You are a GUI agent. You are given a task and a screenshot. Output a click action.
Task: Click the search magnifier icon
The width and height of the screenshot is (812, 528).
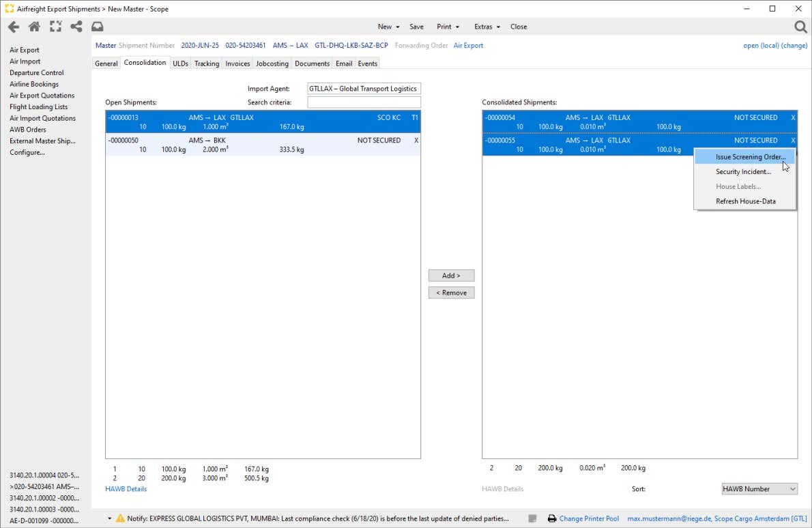coord(800,27)
